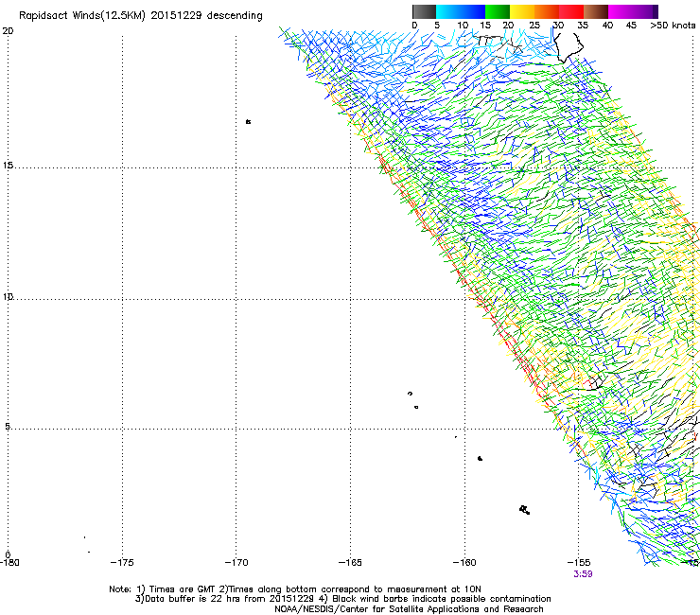Screen dimensions: 700x615
Task: Click the latitude label 20
Action: [8, 31]
